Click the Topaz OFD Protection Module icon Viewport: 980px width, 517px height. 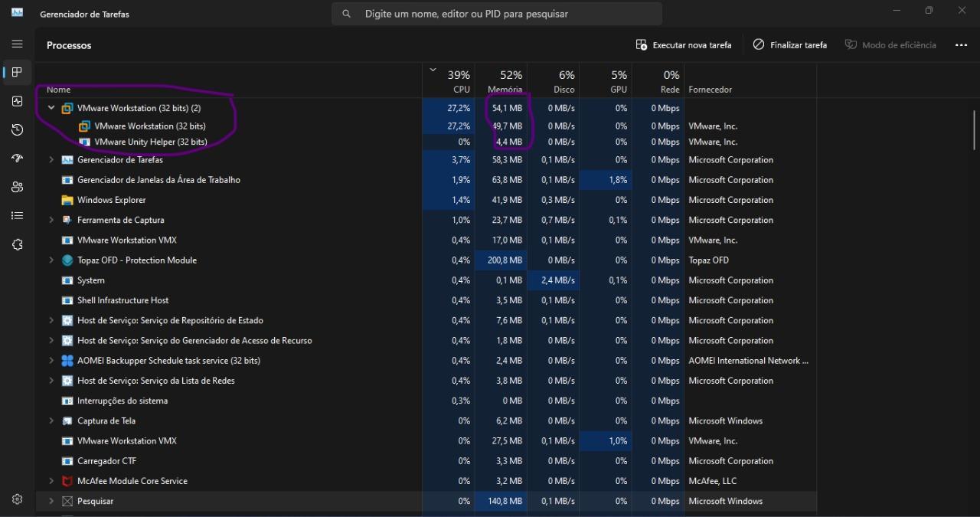pos(67,260)
